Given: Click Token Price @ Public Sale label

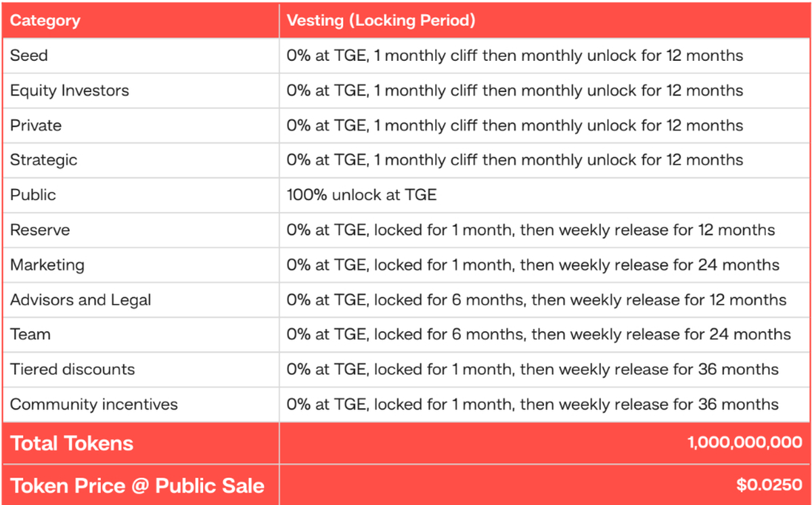Looking at the screenshot, I should click(137, 485).
